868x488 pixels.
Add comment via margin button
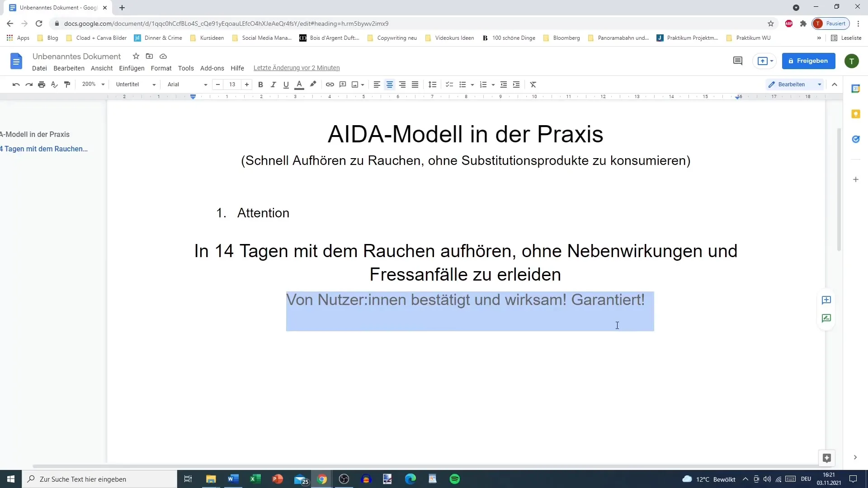click(x=826, y=300)
